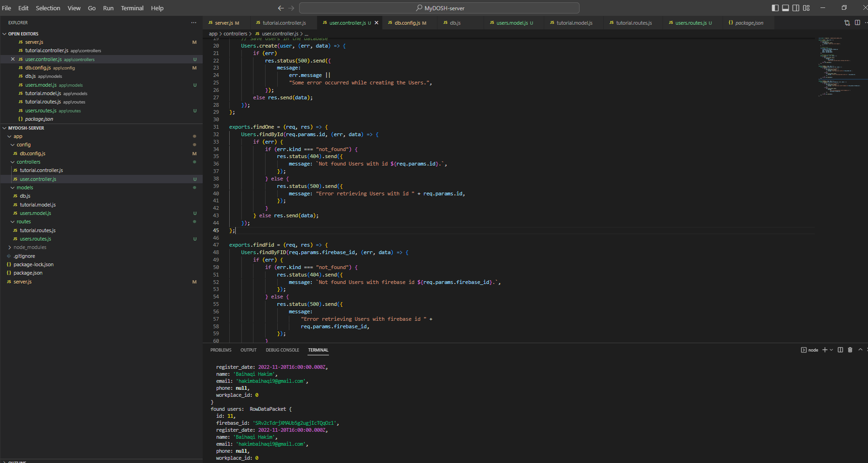This screenshot has height=463, width=868.
Task: Open the Terminal menu
Action: pos(132,8)
